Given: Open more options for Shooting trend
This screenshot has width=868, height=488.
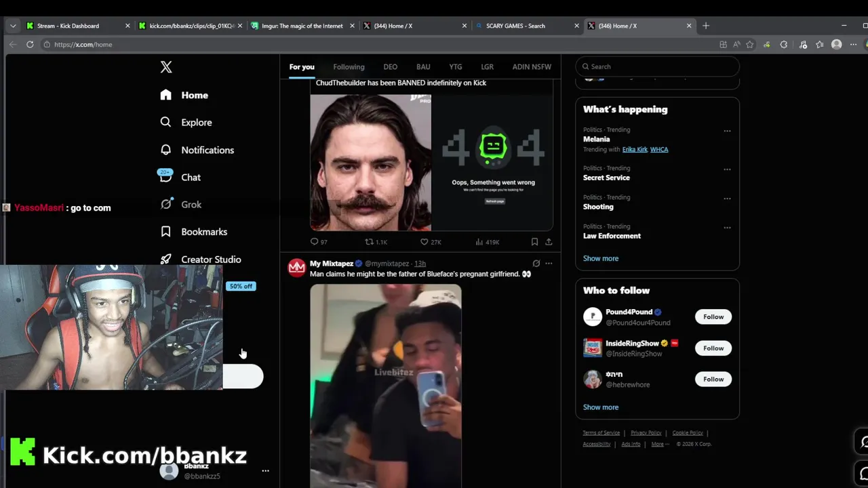Looking at the screenshot, I should [x=727, y=199].
